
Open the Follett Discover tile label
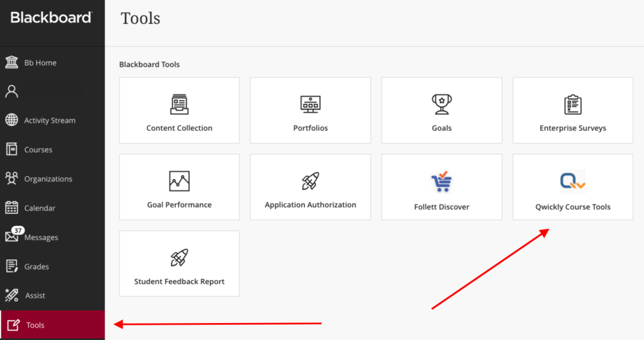[x=442, y=207]
